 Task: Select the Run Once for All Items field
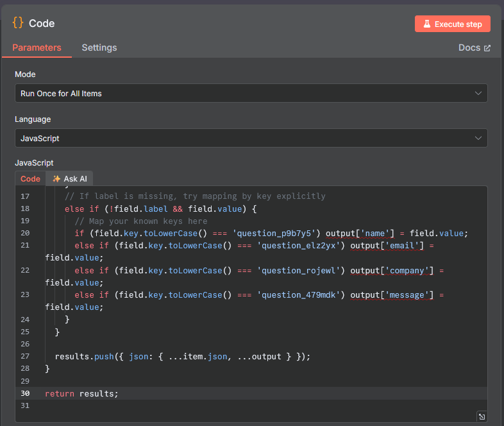251,93
